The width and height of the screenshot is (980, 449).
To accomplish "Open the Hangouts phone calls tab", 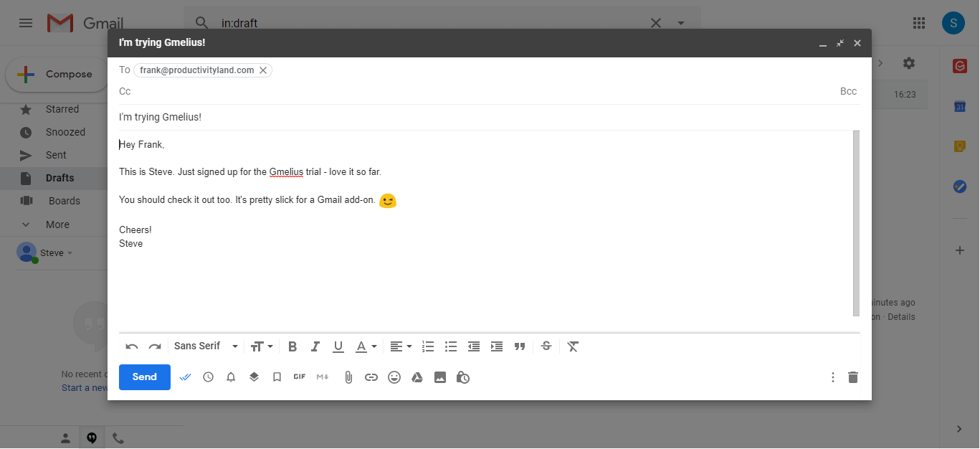I will pyautogui.click(x=118, y=438).
